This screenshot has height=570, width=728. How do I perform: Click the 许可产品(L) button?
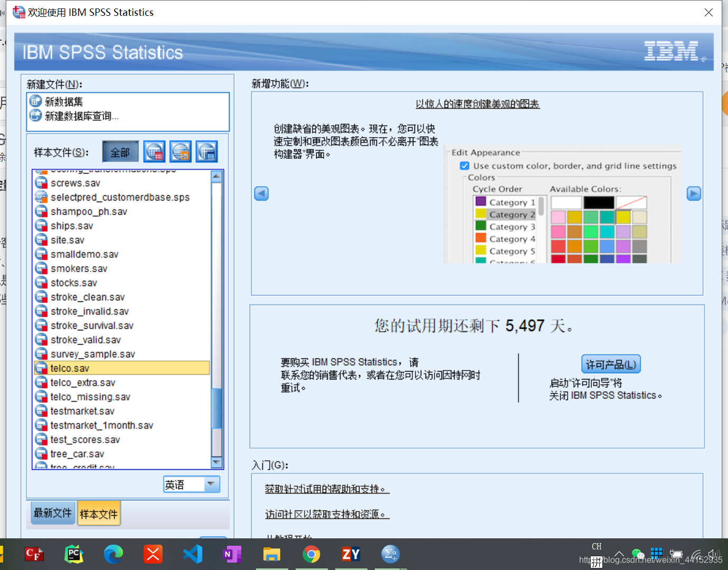[611, 364]
